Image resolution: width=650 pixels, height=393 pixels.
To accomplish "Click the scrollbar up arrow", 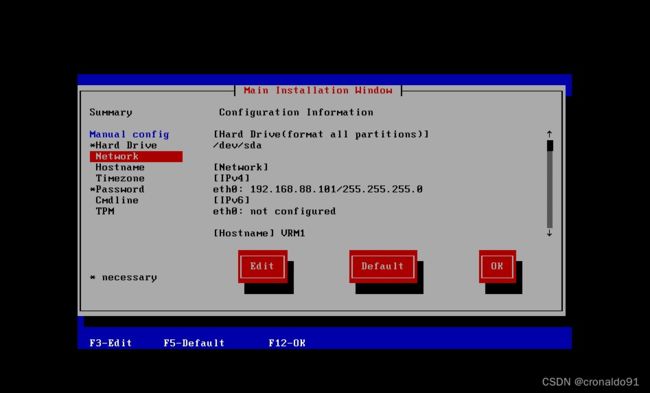I will (549, 134).
